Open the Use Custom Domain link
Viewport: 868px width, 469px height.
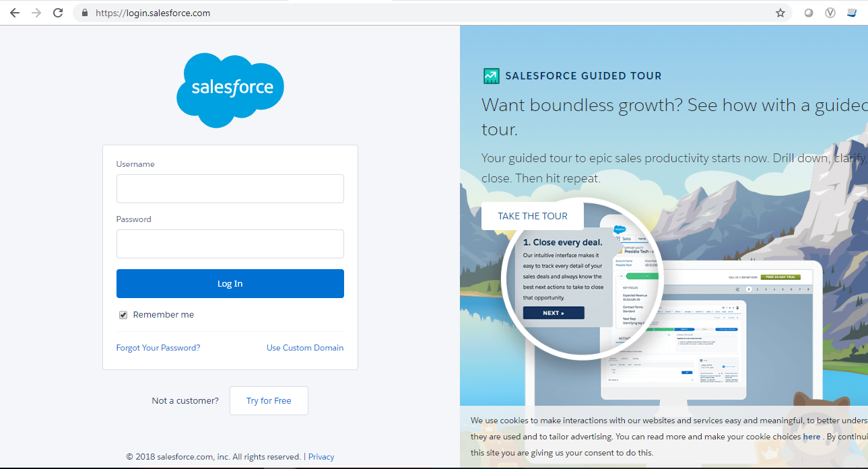pyautogui.click(x=305, y=348)
